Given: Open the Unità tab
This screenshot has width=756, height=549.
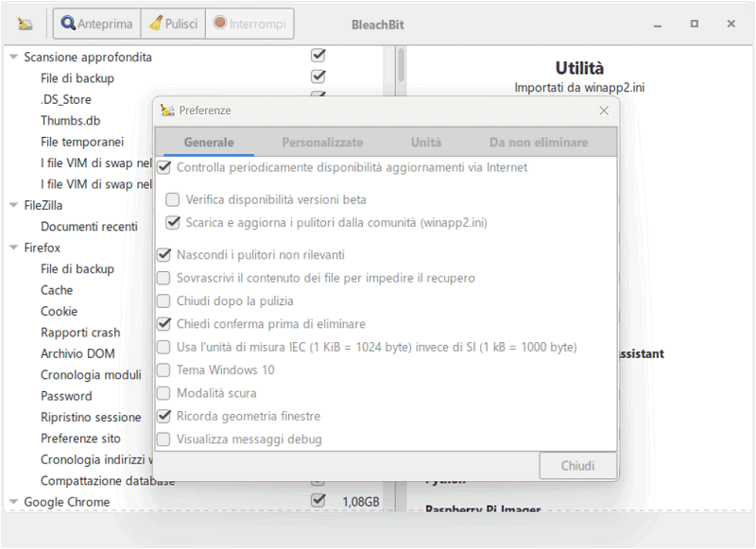Looking at the screenshot, I should [426, 142].
